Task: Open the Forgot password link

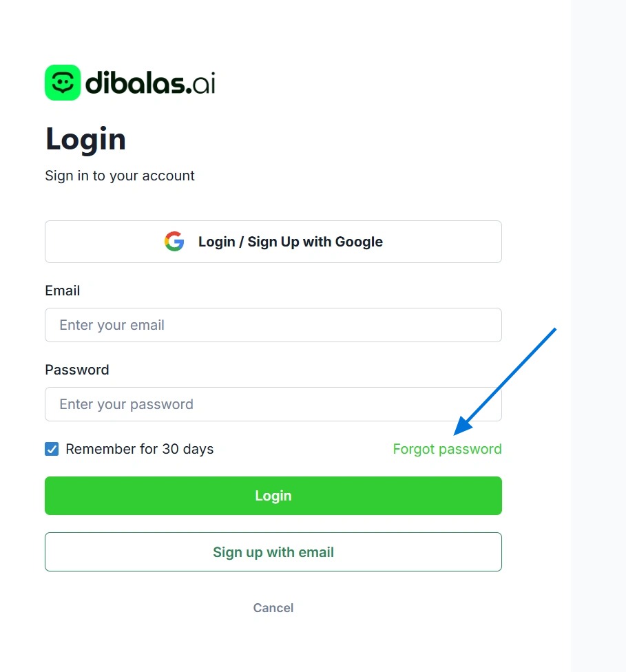Action: (x=447, y=450)
